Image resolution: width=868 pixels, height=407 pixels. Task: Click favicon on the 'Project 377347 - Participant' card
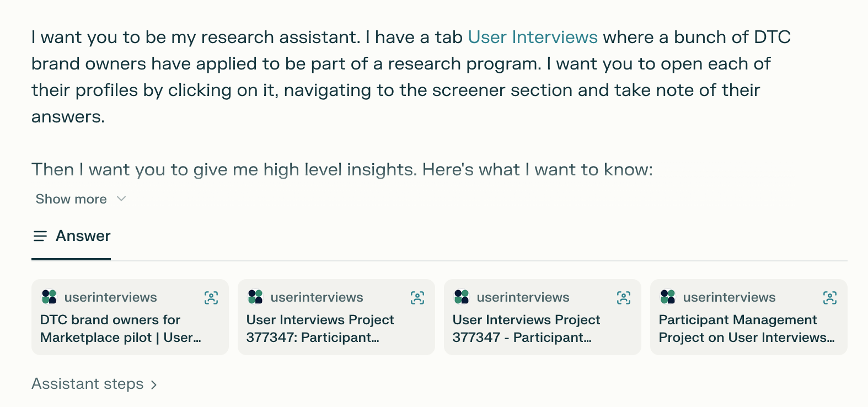point(462,297)
